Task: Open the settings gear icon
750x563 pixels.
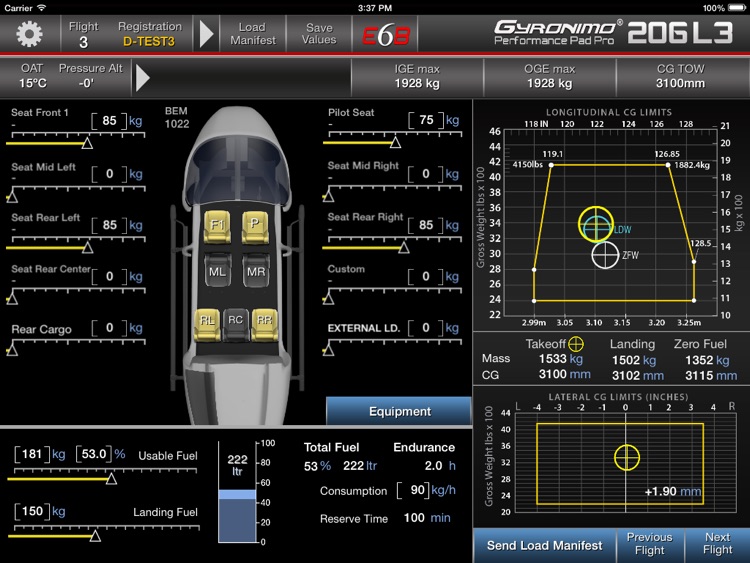Action: pos(29,33)
